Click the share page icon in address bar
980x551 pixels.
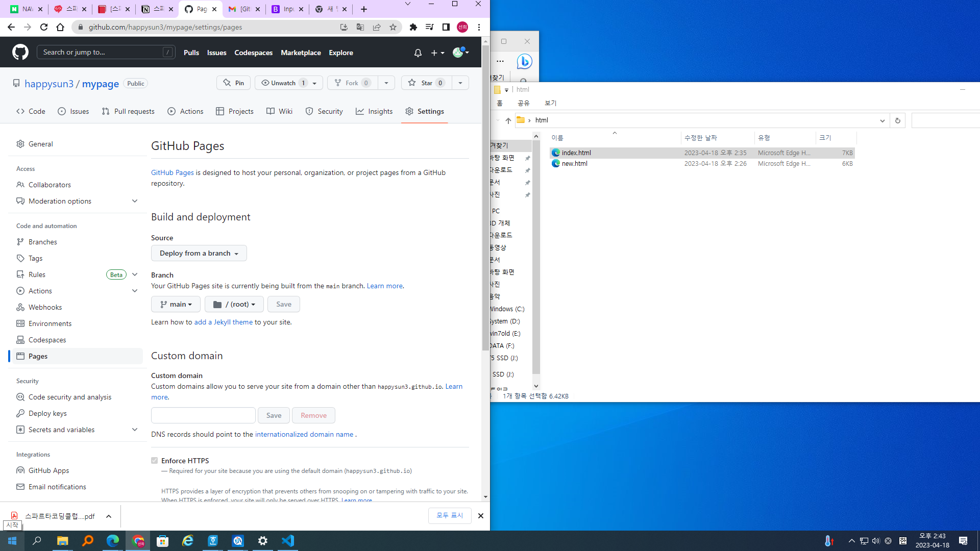click(377, 27)
